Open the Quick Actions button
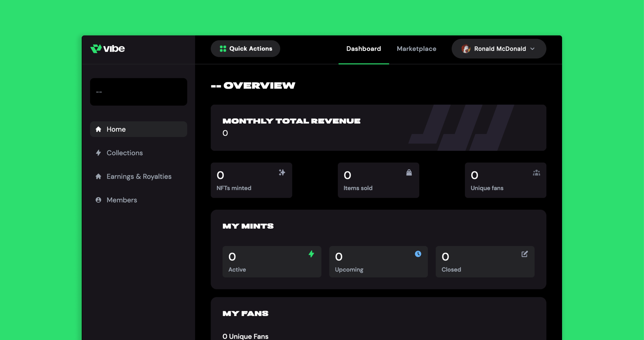The height and width of the screenshot is (340, 644). [245, 49]
